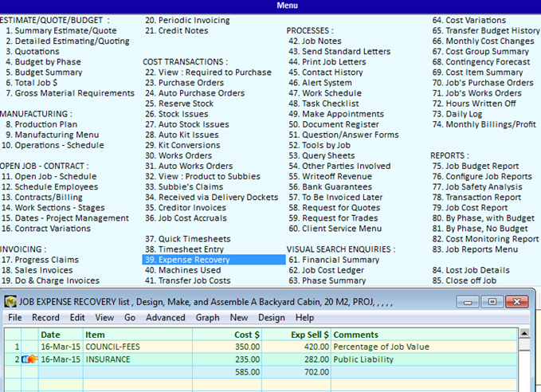Open 9. Manufacturing Menu
The height and width of the screenshot is (392, 541).
point(52,135)
